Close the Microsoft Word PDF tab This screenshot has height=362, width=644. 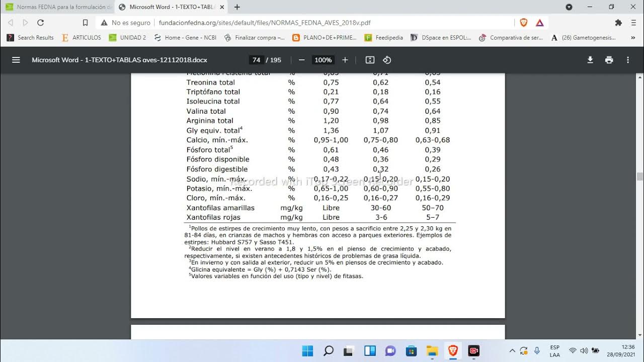click(x=222, y=7)
